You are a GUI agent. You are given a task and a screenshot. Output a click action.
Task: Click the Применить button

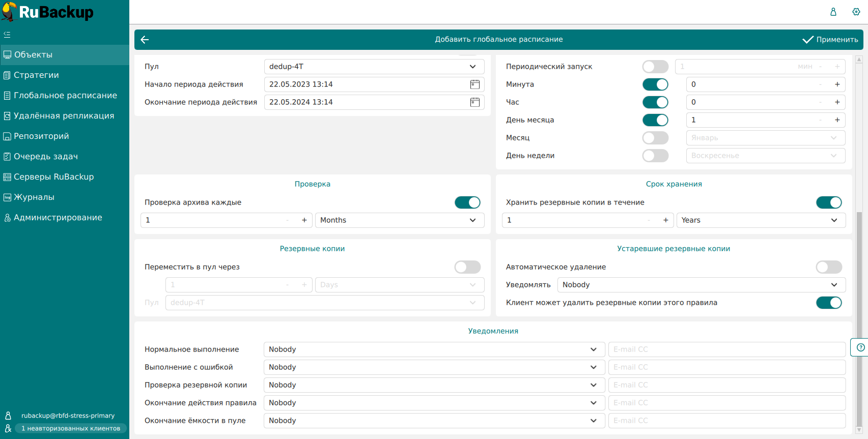[830, 40]
